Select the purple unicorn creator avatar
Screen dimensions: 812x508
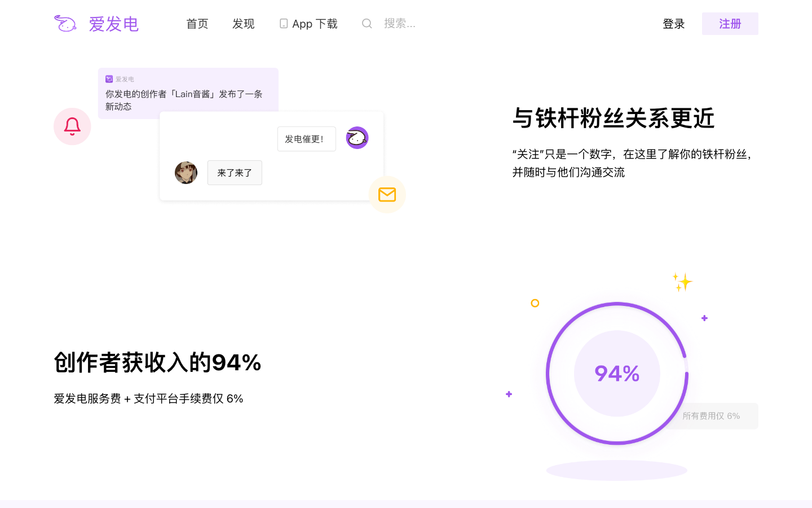[x=357, y=137]
